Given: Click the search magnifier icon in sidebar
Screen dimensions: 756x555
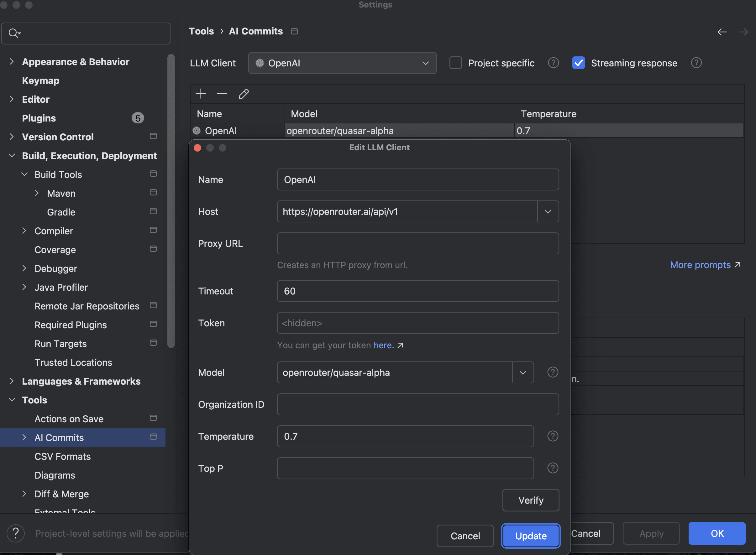Looking at the screenshot, I should pos(14,33).
